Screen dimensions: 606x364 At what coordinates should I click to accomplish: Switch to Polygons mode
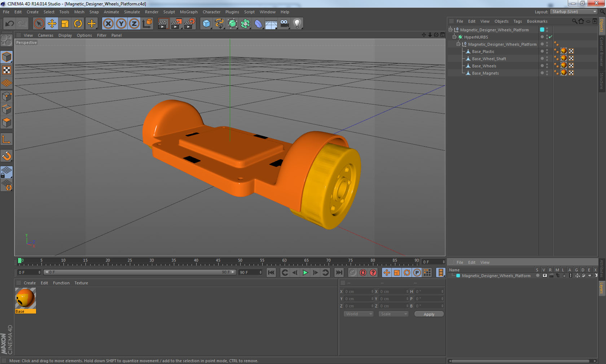click(7, 123)
